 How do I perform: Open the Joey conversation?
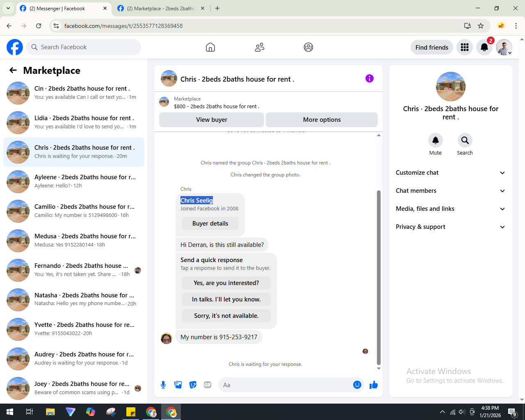(x=74, y=388)
